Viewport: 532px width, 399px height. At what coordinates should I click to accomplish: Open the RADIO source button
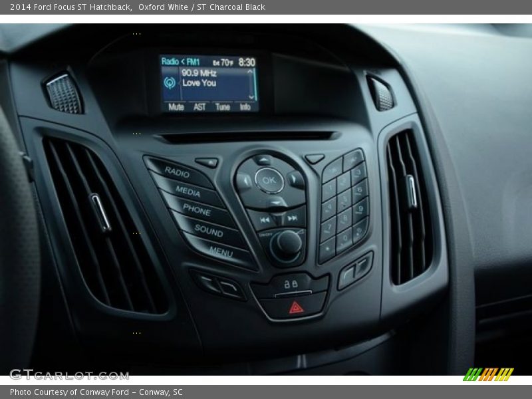(178, 172)
